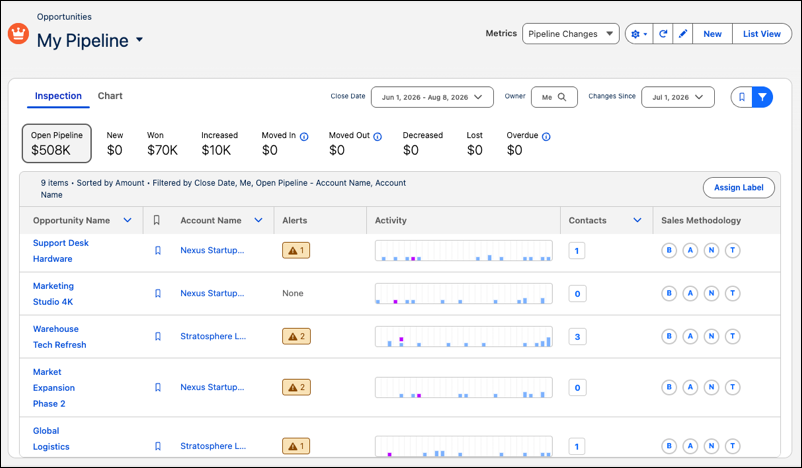Click the Assign Label button

coord(739,188)
